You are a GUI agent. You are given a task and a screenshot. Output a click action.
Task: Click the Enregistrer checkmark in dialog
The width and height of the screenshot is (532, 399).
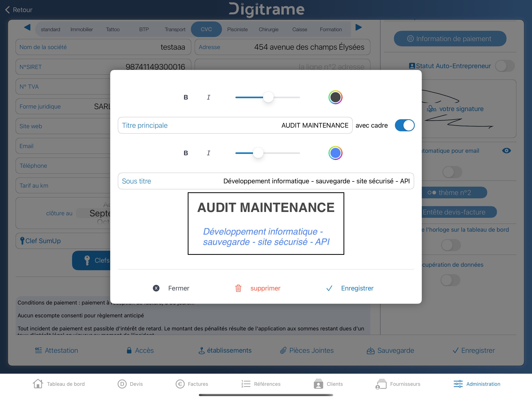329,288
